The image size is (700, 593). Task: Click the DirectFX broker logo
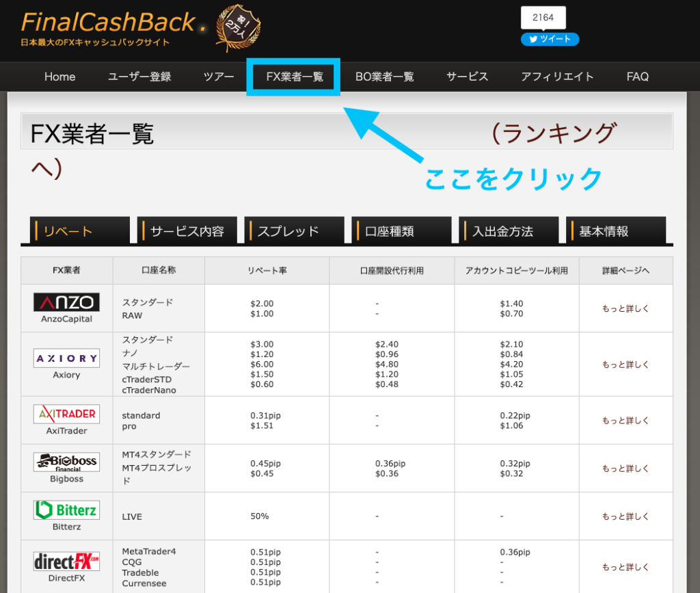66,562
